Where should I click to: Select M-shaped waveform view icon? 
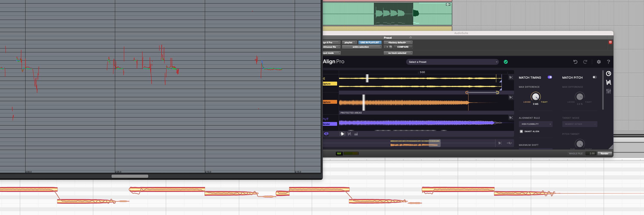tap(349, 134)
